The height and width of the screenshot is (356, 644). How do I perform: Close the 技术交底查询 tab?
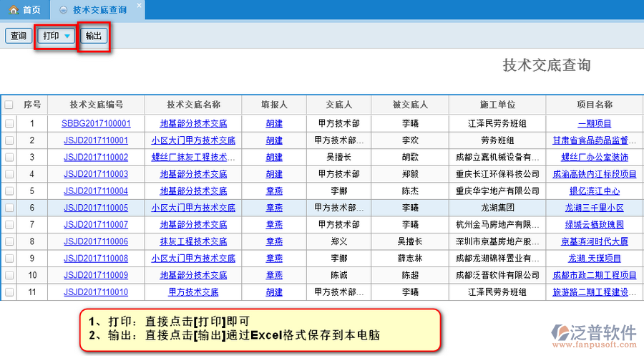tap(139, 6)
